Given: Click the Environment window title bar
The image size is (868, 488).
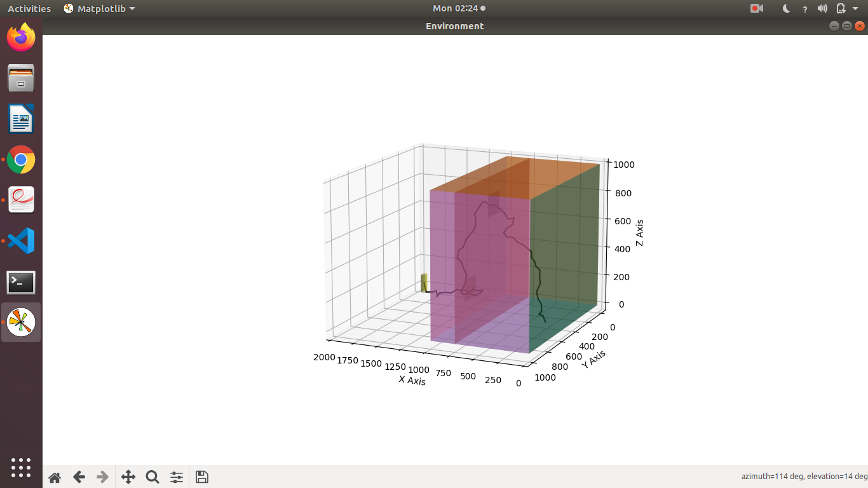Looking at the screenshot, I should click(x=454, y=26).
